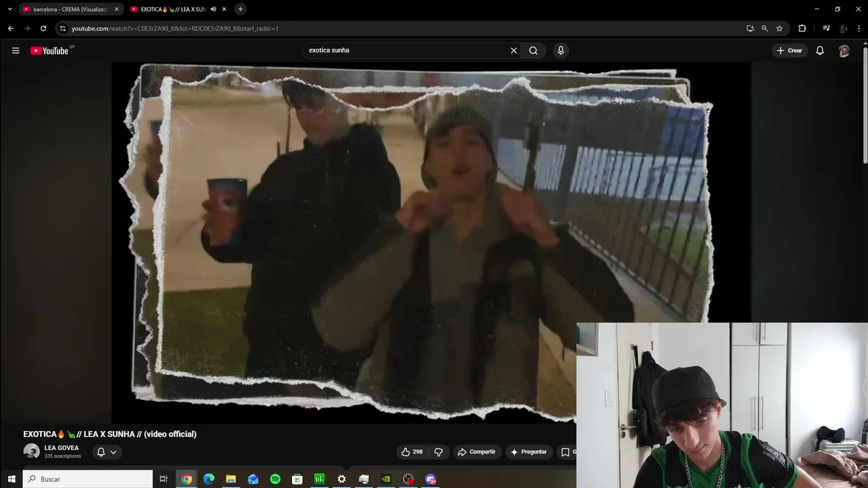868x488 pixels.
Task: Open the YouTube hamburger guide menu
Action: point(16,50)
